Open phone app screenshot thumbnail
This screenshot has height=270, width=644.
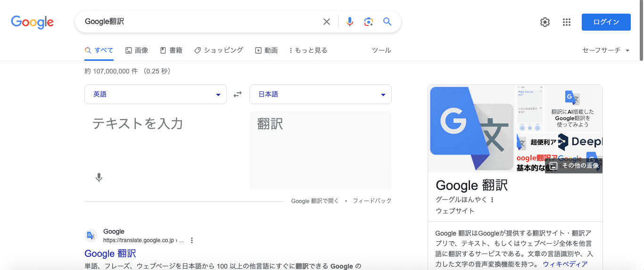(x=529, y=109)
